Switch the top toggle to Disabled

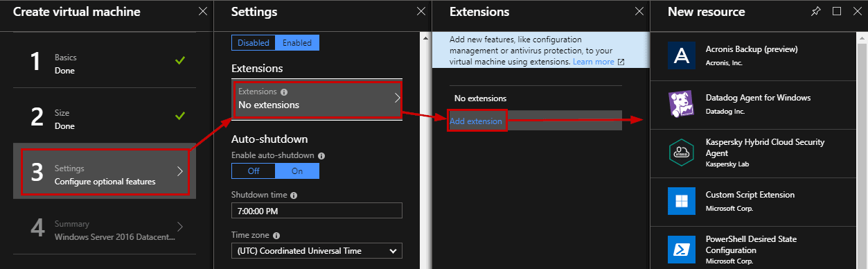253,43
